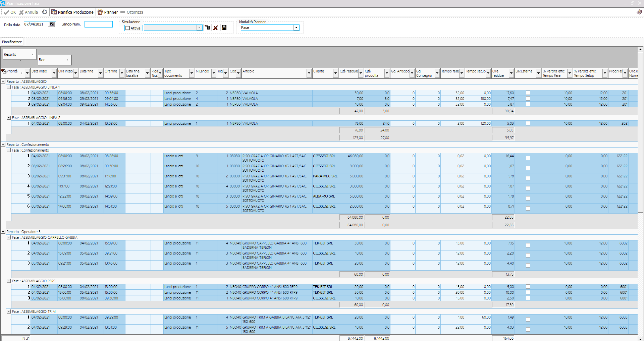Click the vertical scrollbar thumb
This screenshot has width=644, height=341.
[640, 132]
